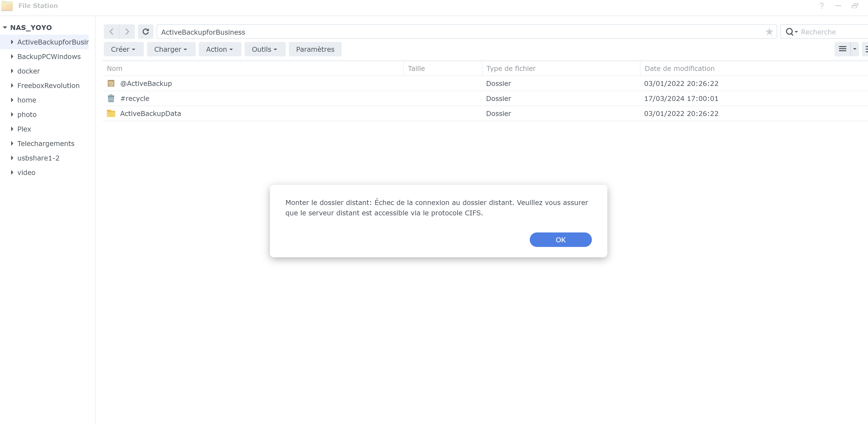The width and height of the screenshot is (868, 424).
Task: Click the help question mark icon
Action: coord(821,6)
